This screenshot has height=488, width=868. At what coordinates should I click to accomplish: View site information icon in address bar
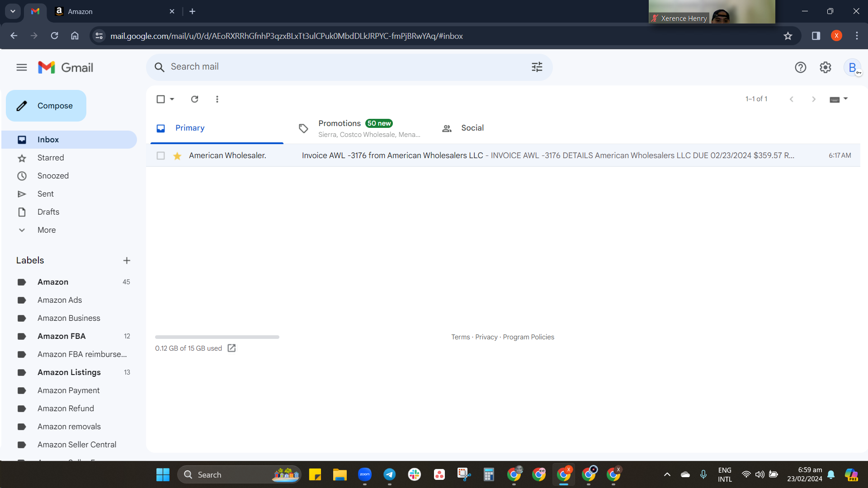[99, 36]
